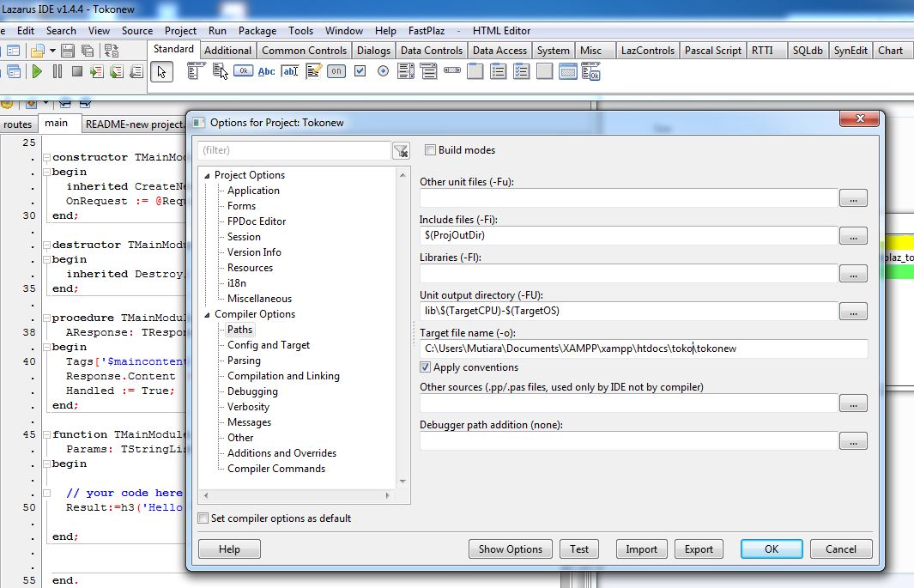Click the Libraries (-Fl) input field
This screenshot has width=914, height=588.
(x=628, y=273)
